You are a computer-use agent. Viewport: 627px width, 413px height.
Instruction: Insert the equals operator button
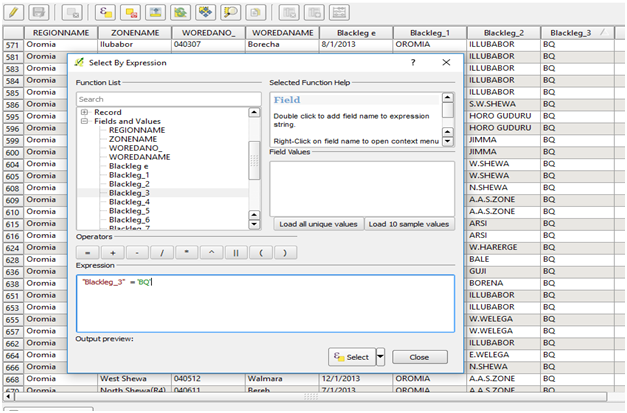click(87, 253)
